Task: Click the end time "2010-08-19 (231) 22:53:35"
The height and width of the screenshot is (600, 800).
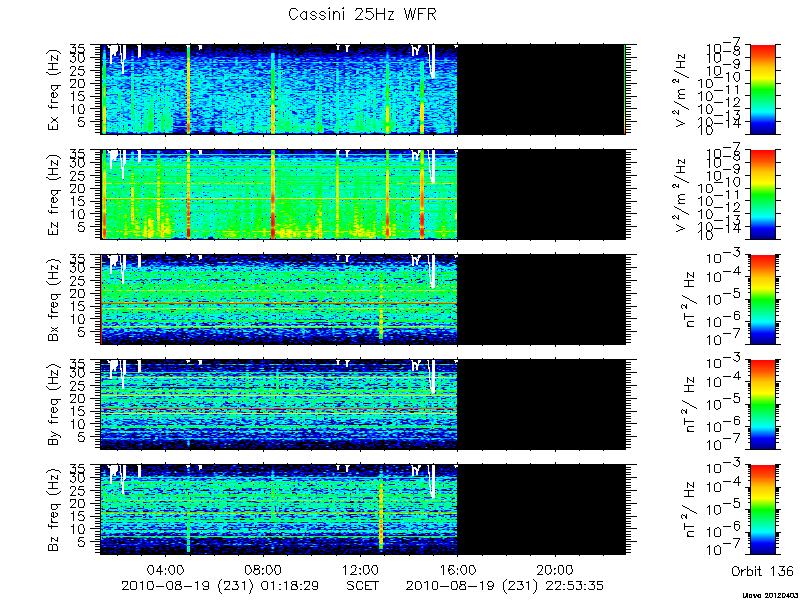Action: (505, 586)
